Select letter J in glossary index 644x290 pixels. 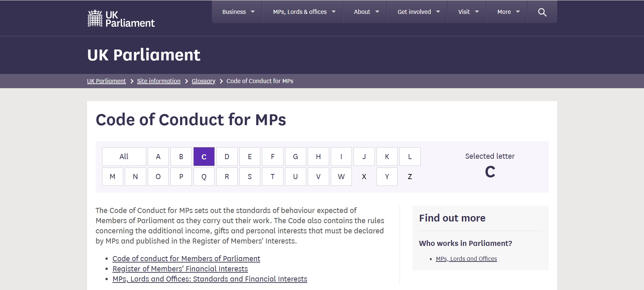click(x=364, y=157)
